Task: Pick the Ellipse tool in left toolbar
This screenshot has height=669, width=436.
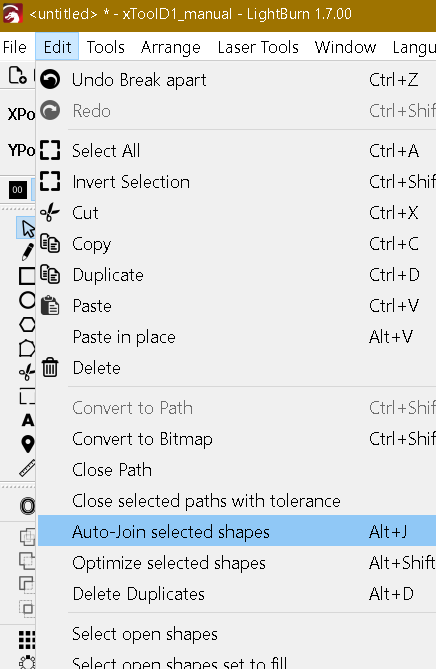Action: (x=27, y=300)
